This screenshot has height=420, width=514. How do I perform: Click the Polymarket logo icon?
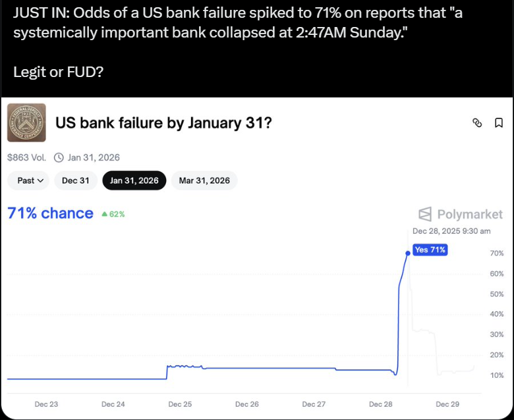tap(425, 214)
